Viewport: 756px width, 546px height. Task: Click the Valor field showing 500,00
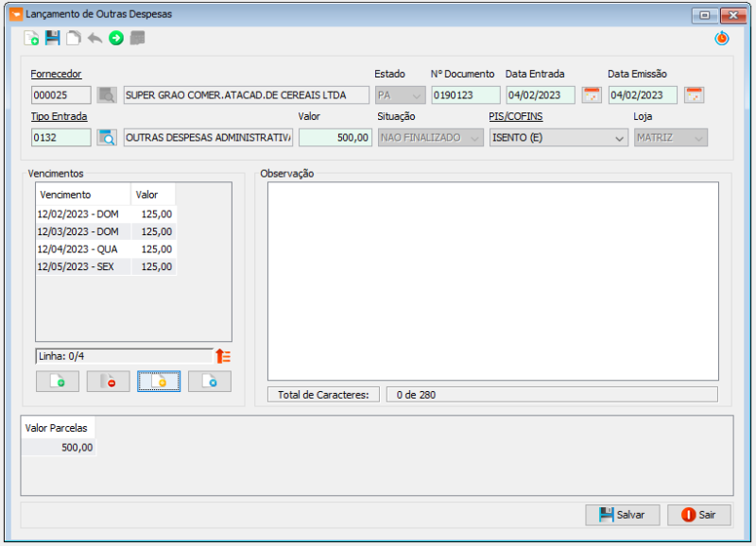[x=335, y=138]
